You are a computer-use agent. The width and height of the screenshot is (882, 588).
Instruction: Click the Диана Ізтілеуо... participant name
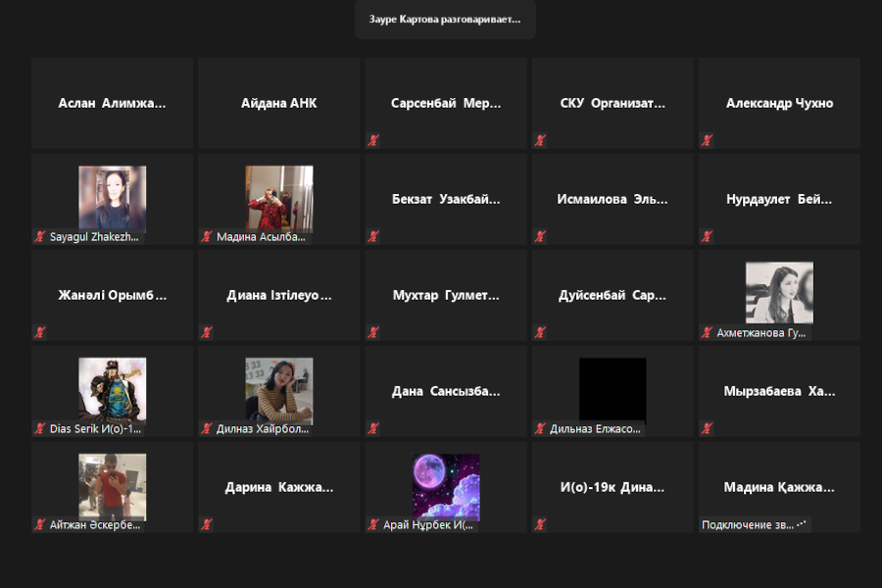point(279,295)
